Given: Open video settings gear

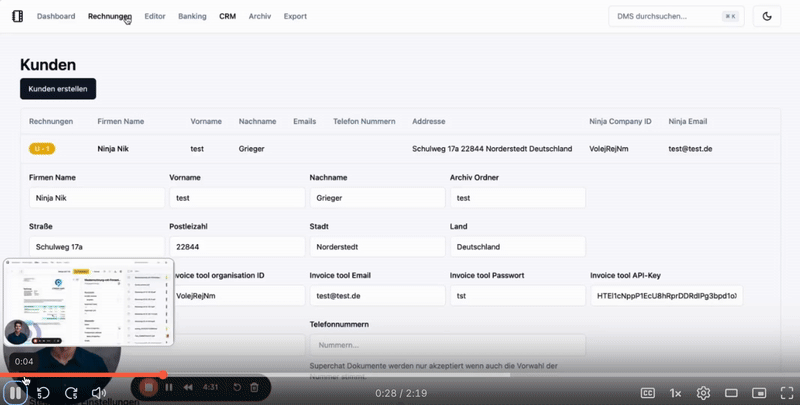Looking at the screenshot, I should point(703,393).
